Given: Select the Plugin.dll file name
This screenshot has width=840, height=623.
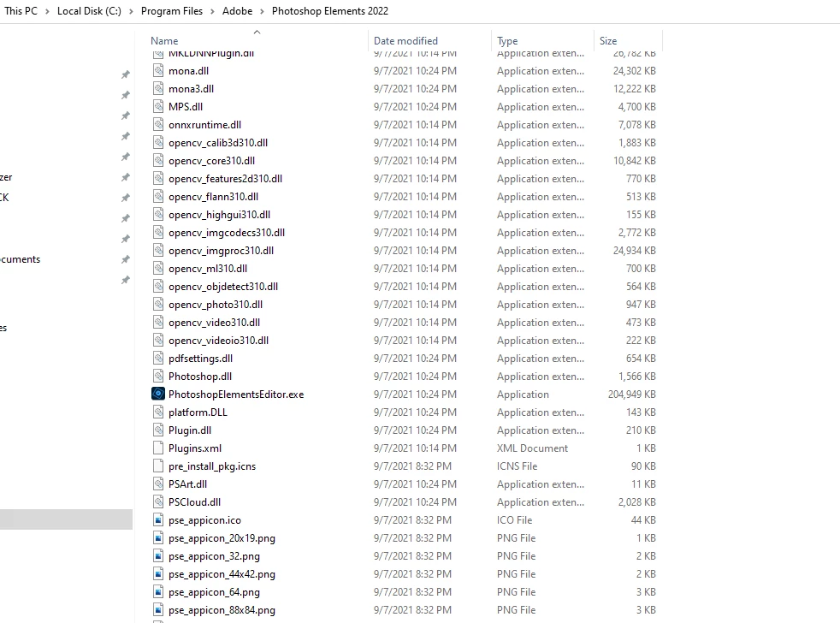Looking at the screenshot, I should tap(190, 430).
